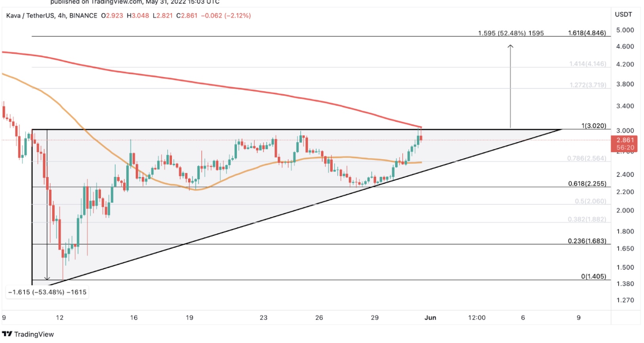644x343 pixels.
Task: Select the −0.062 (−2.12%) change readout
Action: click(x=226, y=16)
